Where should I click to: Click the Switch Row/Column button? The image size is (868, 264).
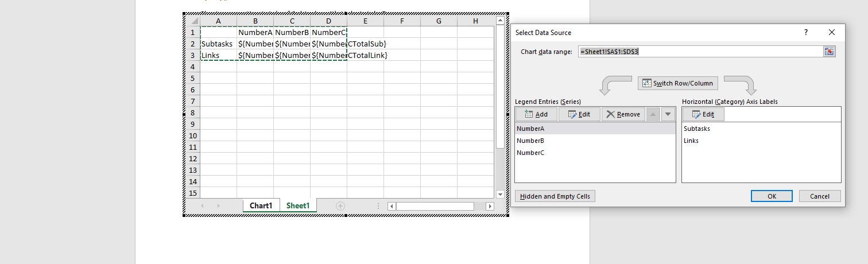tap(678, 83)
